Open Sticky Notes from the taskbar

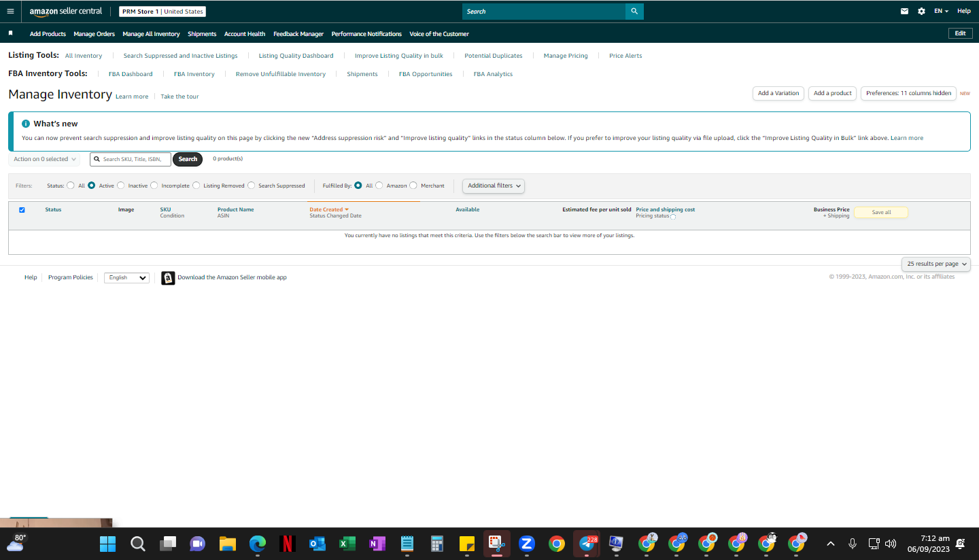(x=467, y=544)
